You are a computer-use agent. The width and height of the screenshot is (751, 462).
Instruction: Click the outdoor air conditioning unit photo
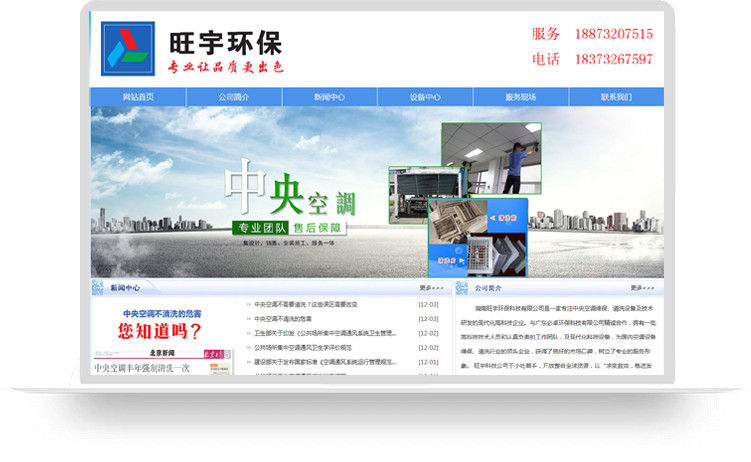pos(411,197)
